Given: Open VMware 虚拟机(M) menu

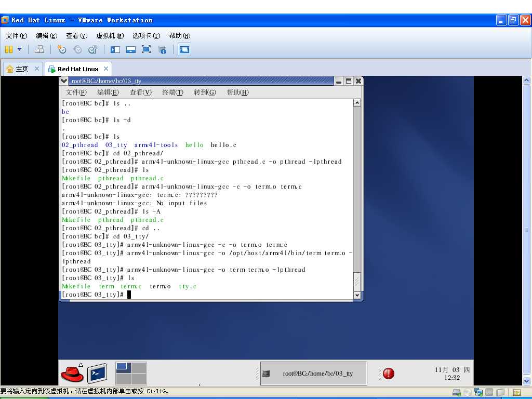Looking at the screenshot, I should point(110,36).
